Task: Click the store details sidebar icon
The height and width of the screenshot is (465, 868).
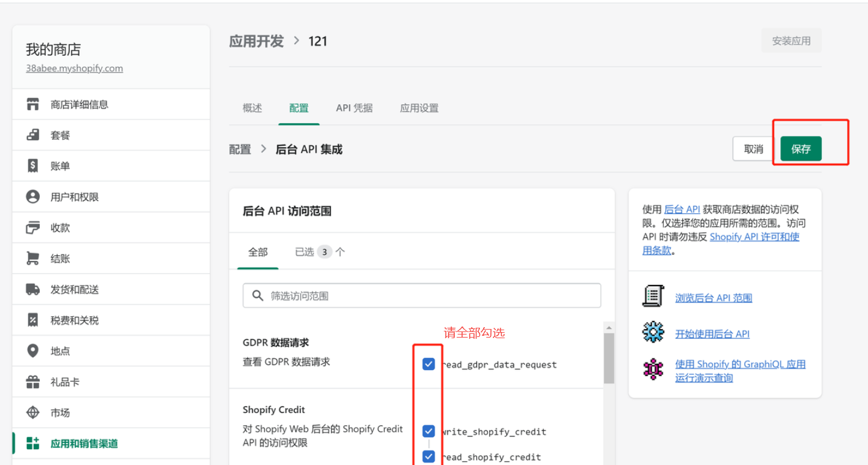Action: coord(33,104)
